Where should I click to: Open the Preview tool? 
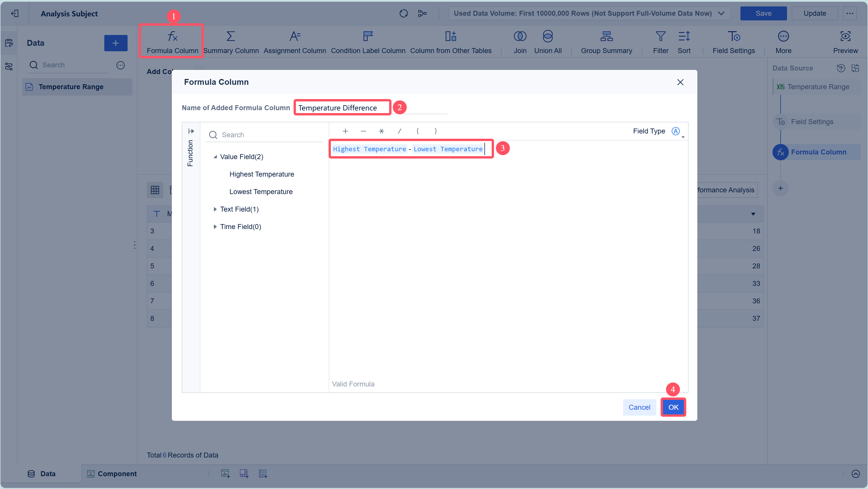point(845,42)
